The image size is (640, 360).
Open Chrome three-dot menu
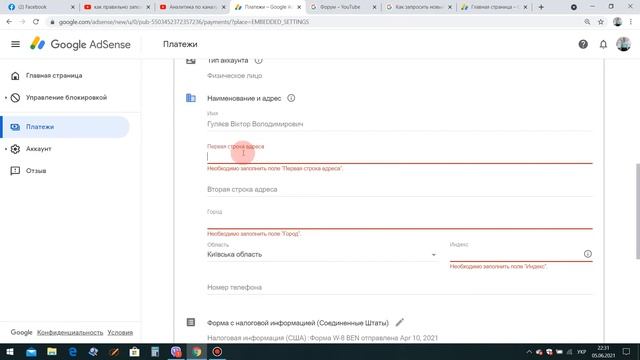(x=631, y=22)
